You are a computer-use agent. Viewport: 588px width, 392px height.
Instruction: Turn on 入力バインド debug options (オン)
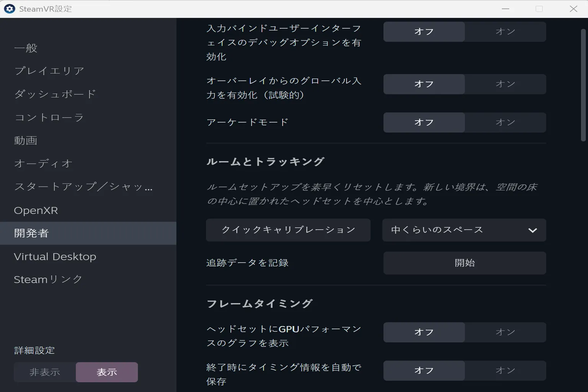[505, 31]
